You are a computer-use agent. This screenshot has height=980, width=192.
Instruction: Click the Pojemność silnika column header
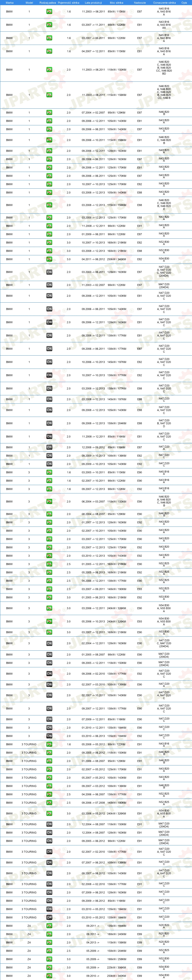[69, 3]
